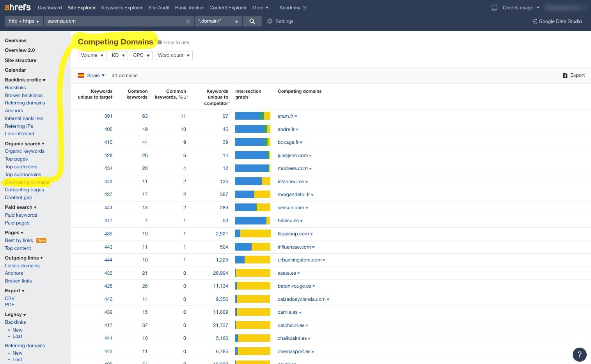Open Best by links report

[x=19, y=240]
